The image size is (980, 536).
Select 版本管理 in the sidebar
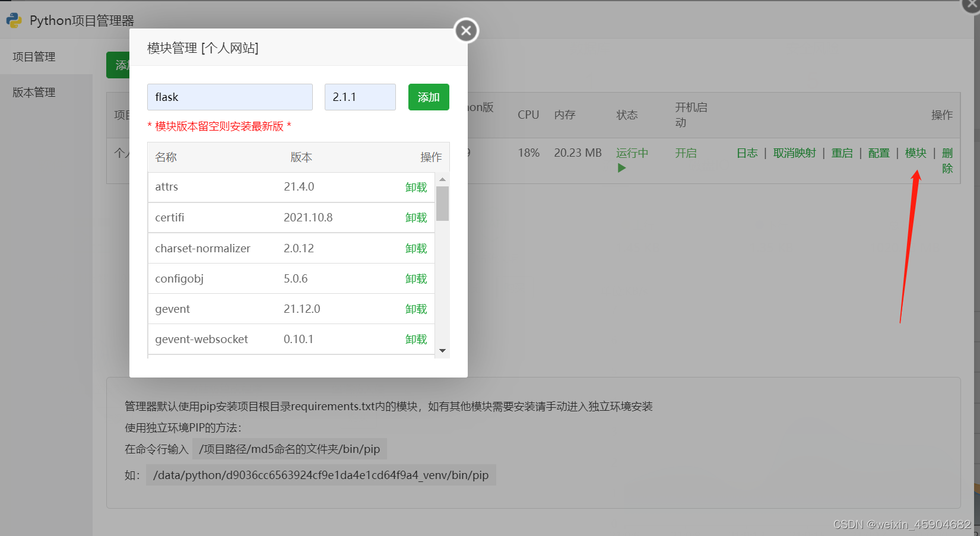click(x=33, y=92)
